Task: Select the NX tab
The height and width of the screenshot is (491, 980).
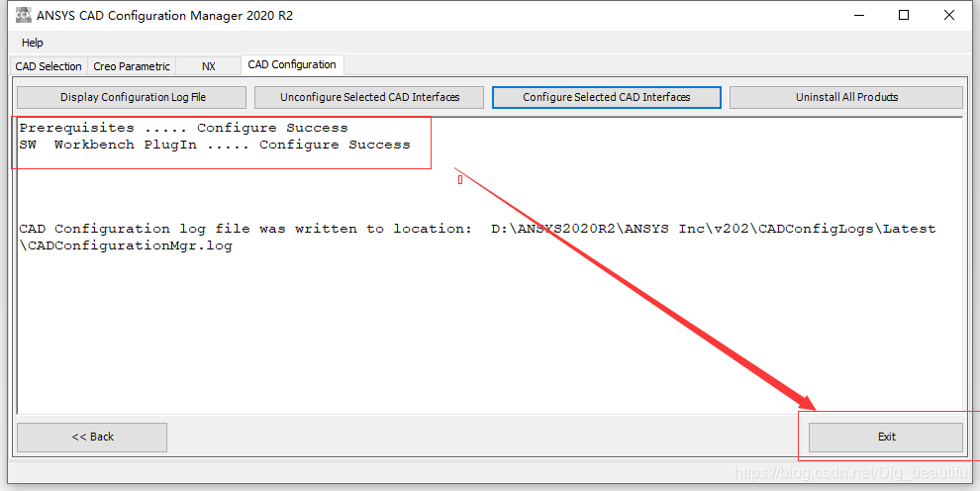Action: (x=208, y=66)
